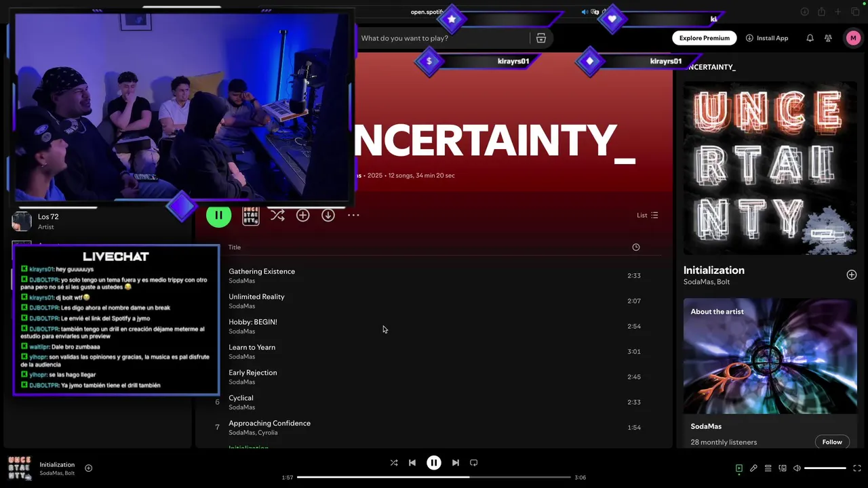868x488 pixels.
Task: Skip to previous track
Action: (412, 463)
